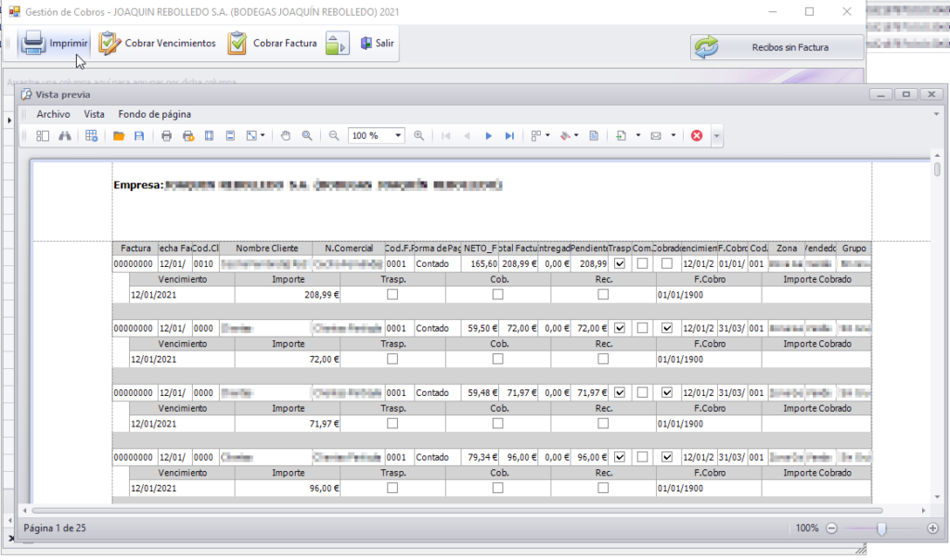The width and height of the screenshot is (950, 560).
Task: Expand the scale dropdown arrow
Action: click(x=263, y=136)
